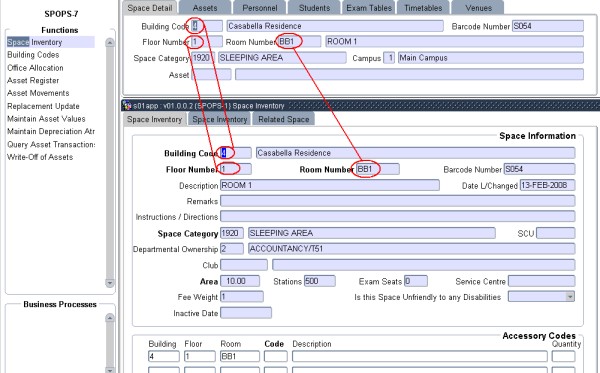
Task: Click up arrow of Business Processes scrollbar
Action: coord(110,318)
